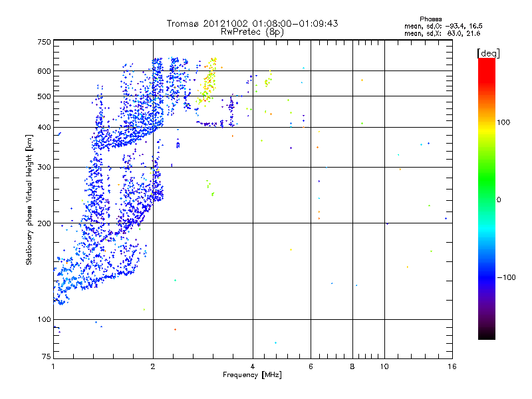Click the '10' x-axis tick label
The height and width of the screenshot is (399, 532).
tap(384, 366)
